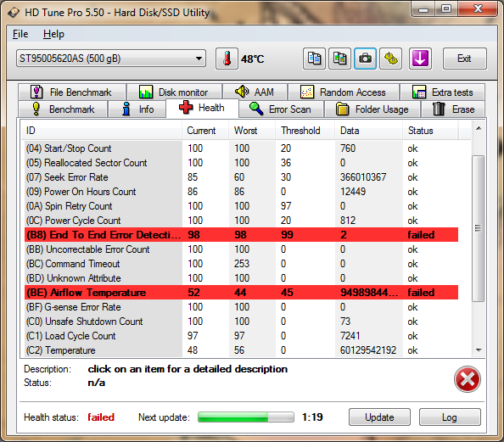Click the 60129542192 temperature data value
Viewport: 504px width, 442px height.
click(x=368, y=350)
